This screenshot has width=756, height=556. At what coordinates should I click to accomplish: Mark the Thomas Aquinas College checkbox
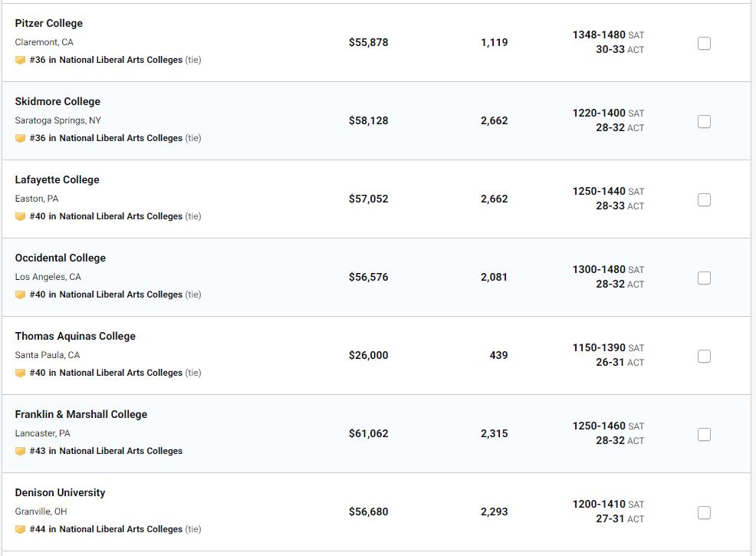[704, 356]
